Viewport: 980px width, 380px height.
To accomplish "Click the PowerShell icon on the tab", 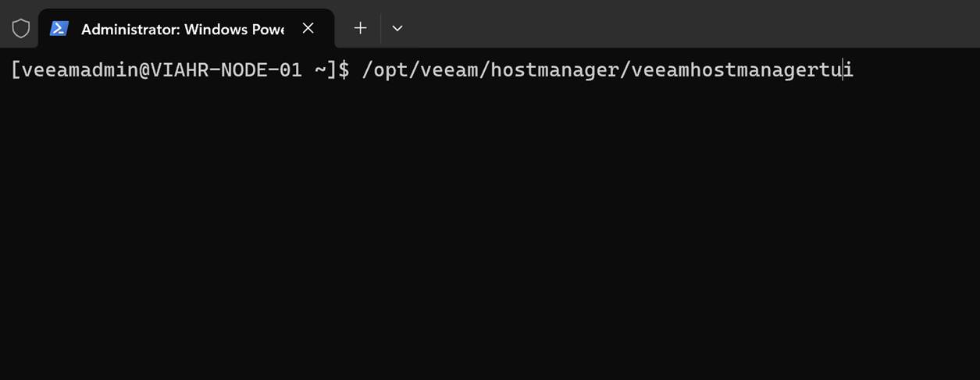I will (59, 28).
